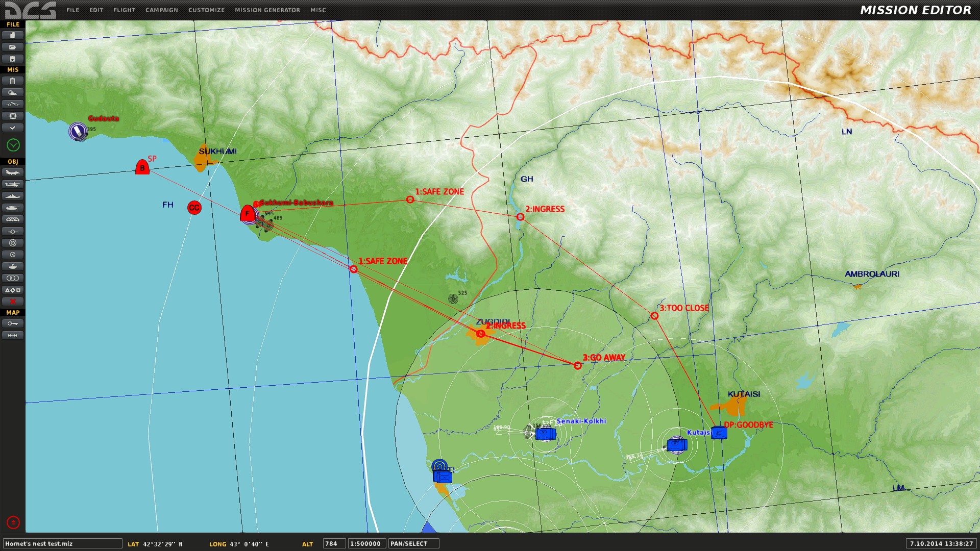Click the 3:TOO CLOSE waypoint
Viewport: 980px width, 551px height.
[x=654, y=316]
